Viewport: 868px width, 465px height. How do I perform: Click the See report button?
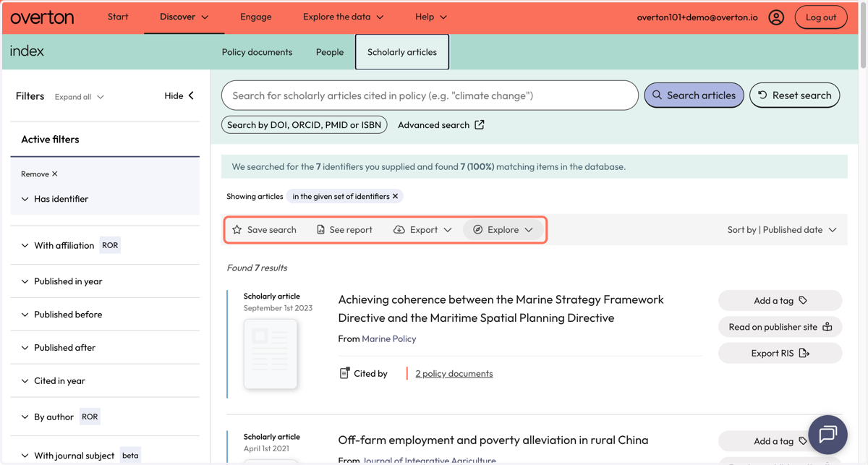click(x=344, y=229)
